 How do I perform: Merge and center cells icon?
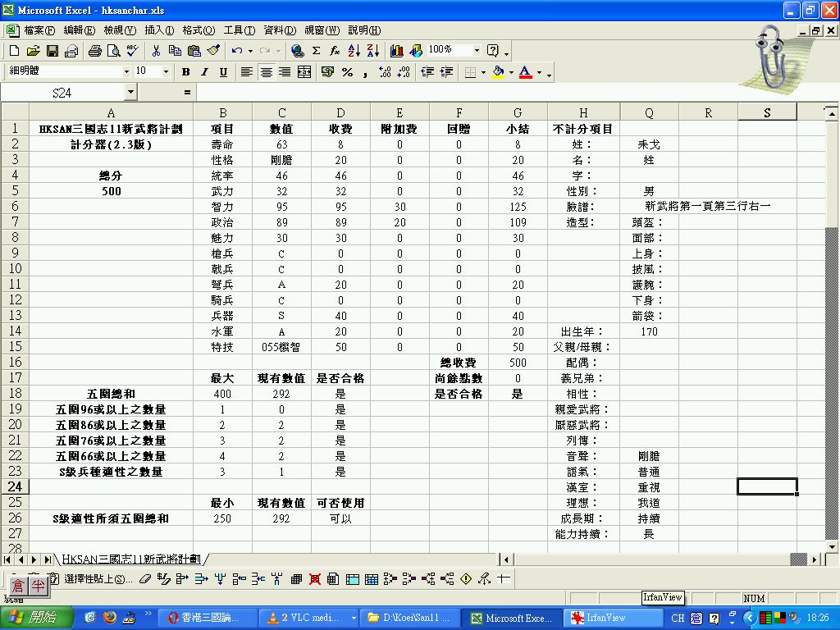(x=304, y=72)
